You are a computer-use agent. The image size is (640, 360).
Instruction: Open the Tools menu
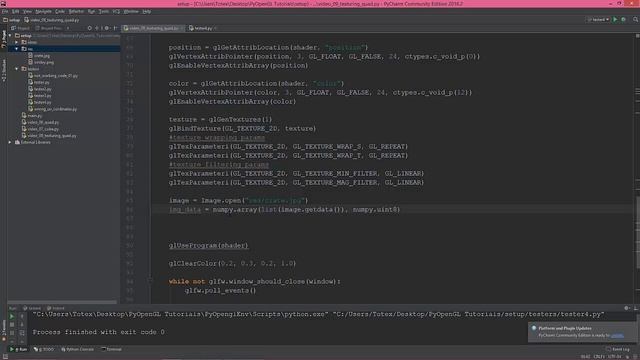pos(104,11)
